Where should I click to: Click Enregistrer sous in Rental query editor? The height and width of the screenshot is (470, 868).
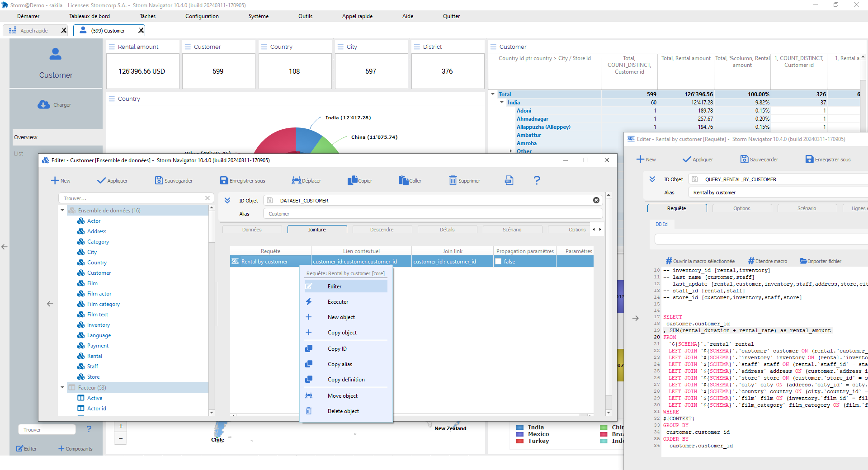pyautogui.click(x=828, y=160)
